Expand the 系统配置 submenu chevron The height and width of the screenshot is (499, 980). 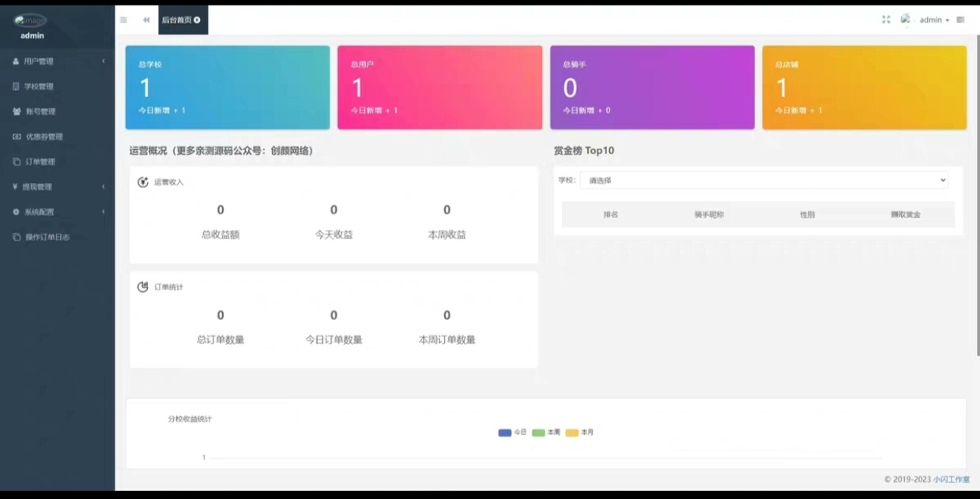[x=104, y=212]
